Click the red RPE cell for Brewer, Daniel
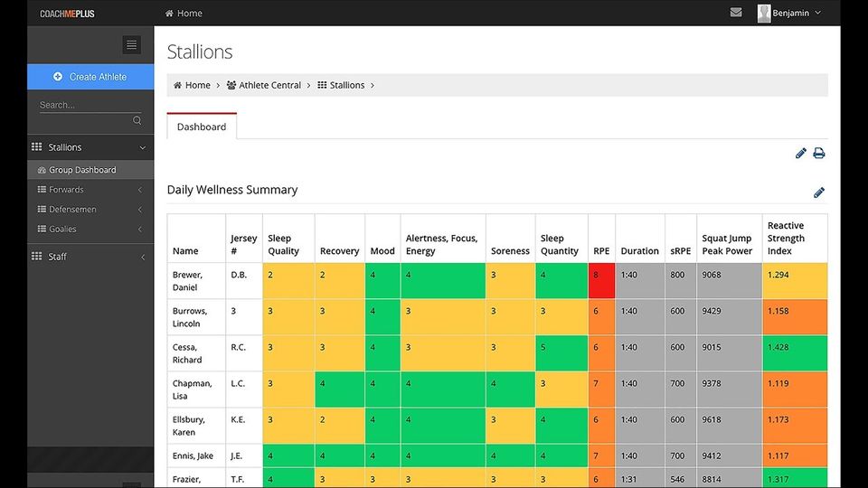Image resolution: width=868 pixels, height=488 pixels. point(602,281)
